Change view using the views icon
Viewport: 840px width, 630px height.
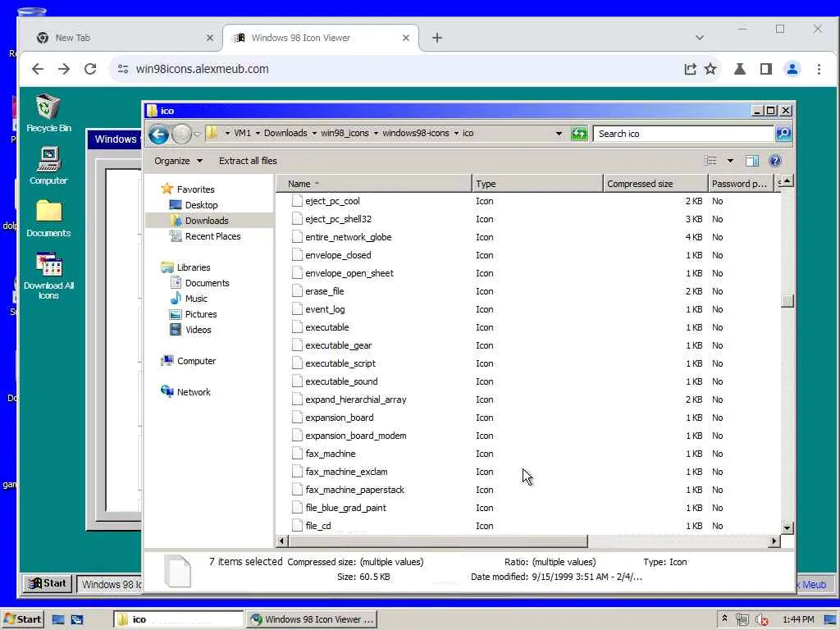tap(710, 161)
